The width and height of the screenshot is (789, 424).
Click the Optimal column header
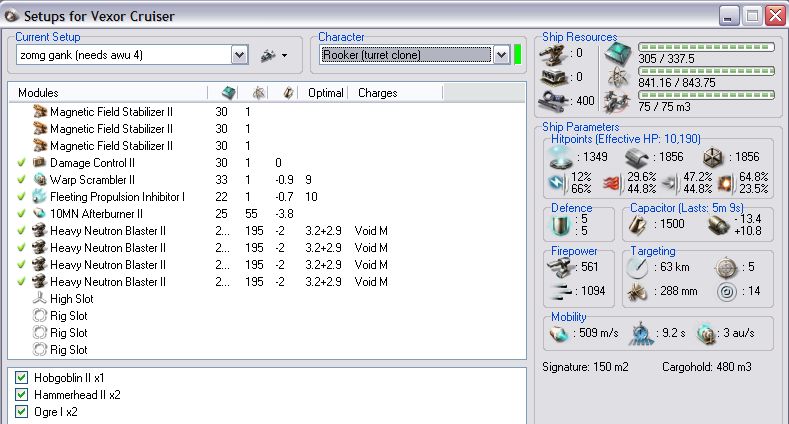[325, 93]
